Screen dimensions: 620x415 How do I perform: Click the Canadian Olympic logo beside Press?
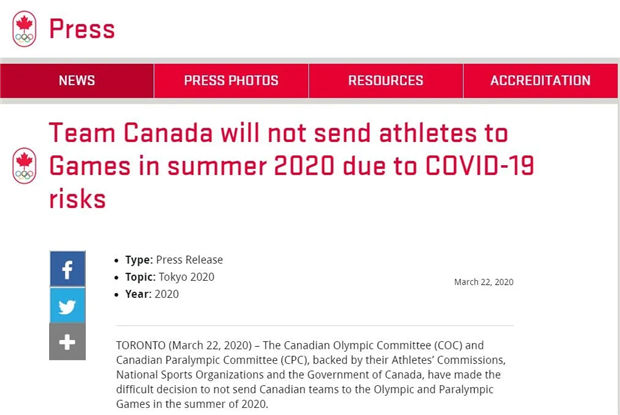pos(24,29)
